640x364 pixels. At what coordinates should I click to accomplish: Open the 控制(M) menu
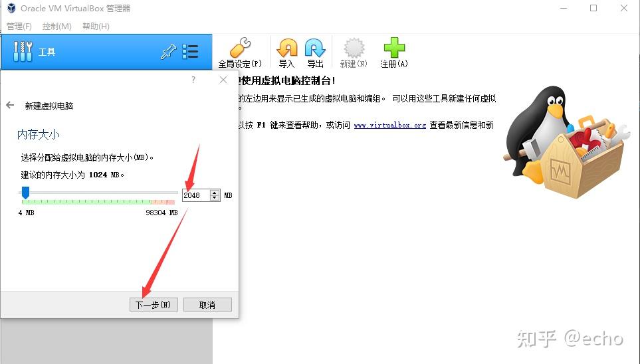pyautogui.click(x=56, y=26)
